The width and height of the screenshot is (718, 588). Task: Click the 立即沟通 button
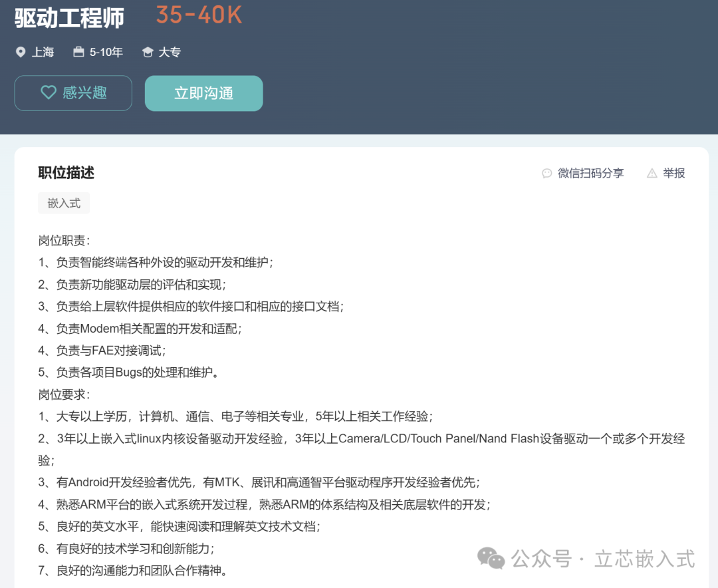[204, 93]
